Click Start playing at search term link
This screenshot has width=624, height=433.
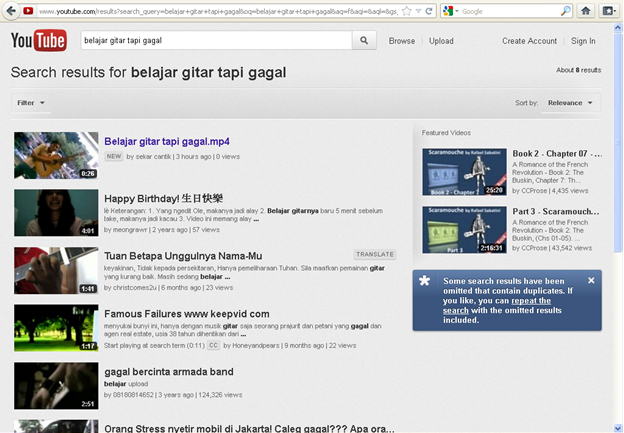[154, 345]
